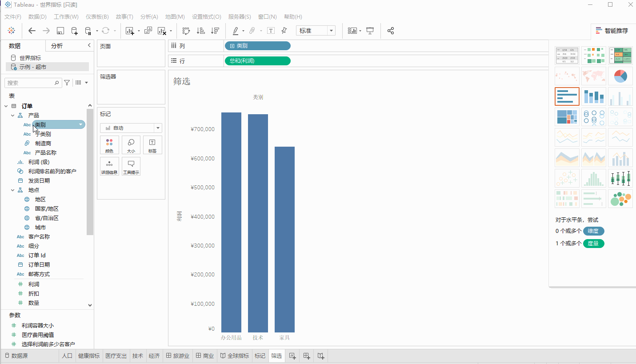Click the 详细信息 marks button
Screen dimensions: 636x364
click(x=109, y=166)
